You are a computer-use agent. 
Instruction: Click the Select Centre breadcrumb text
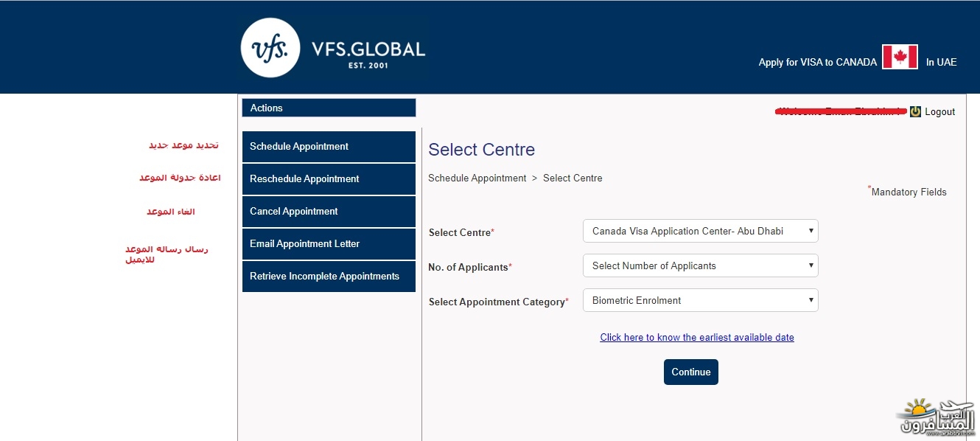(573, 178)
